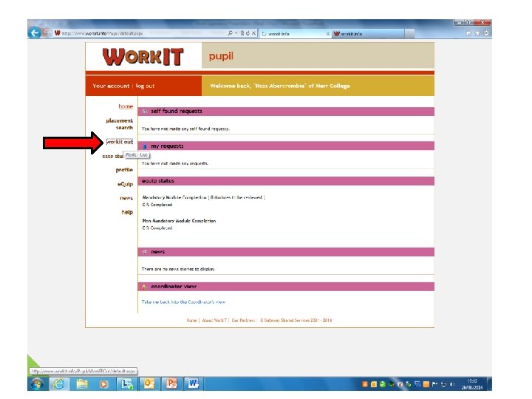Click the footer About WorkIT link
This screenshot has width=532, height=399.
(x=214, y=320)
